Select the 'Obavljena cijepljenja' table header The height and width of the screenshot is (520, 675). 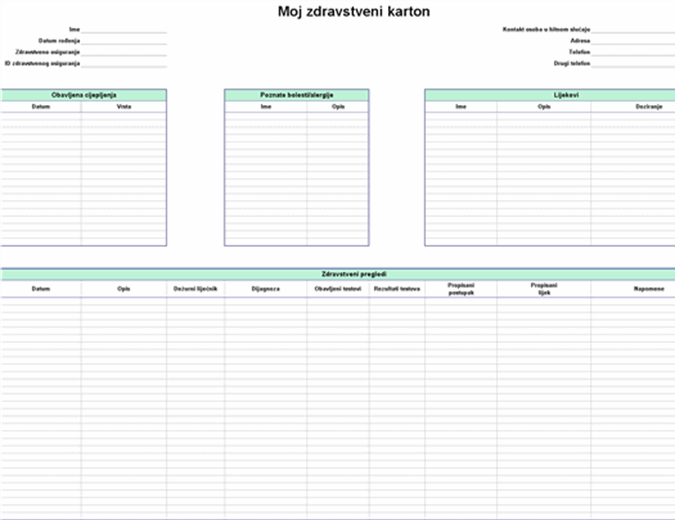pos(83,95)
